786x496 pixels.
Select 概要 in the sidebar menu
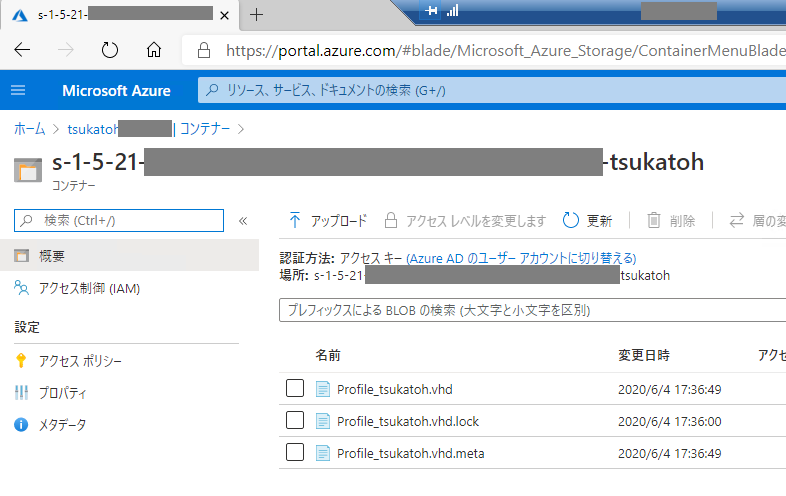coord(129,256)
